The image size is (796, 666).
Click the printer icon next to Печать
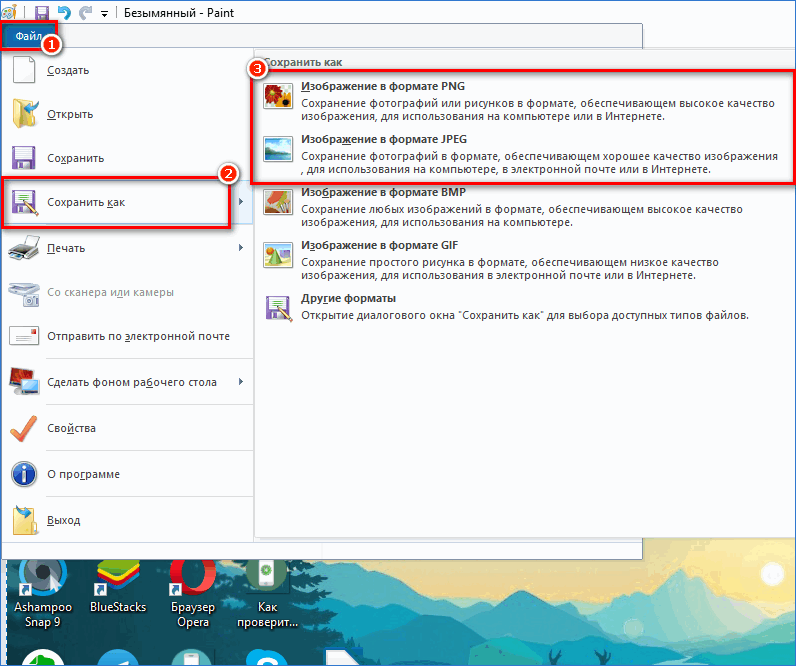(x=24, y=248)
